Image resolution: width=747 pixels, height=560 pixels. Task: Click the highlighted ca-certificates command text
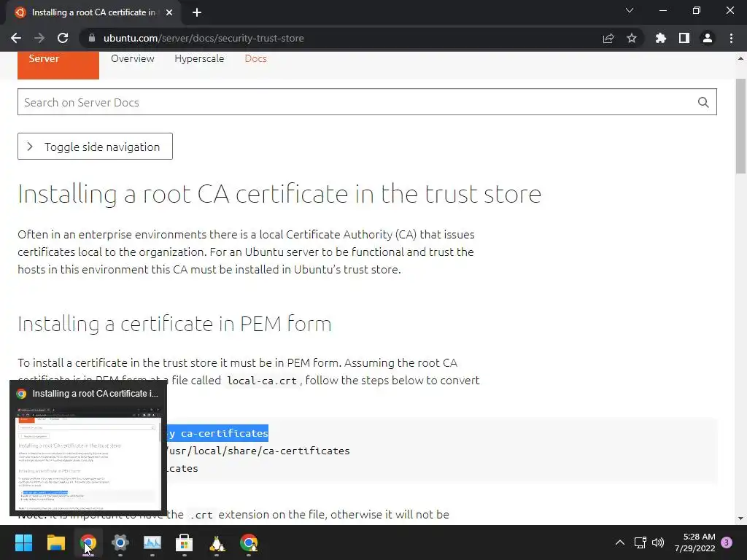point(218,433)
